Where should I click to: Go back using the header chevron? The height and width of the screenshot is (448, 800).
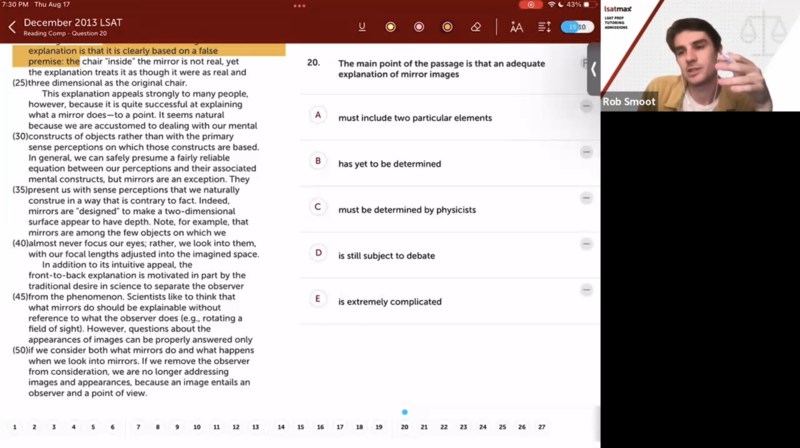pyautogui.click(x=12, y=27)
